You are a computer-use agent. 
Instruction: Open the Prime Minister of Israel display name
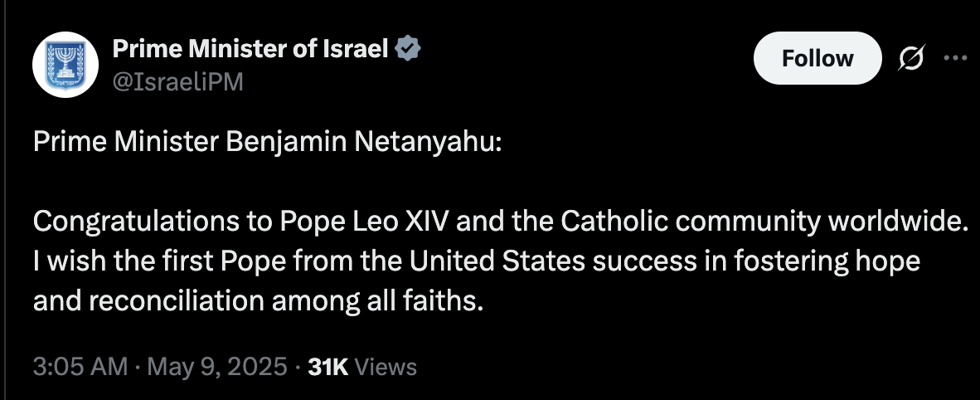[x=250, y=48]
